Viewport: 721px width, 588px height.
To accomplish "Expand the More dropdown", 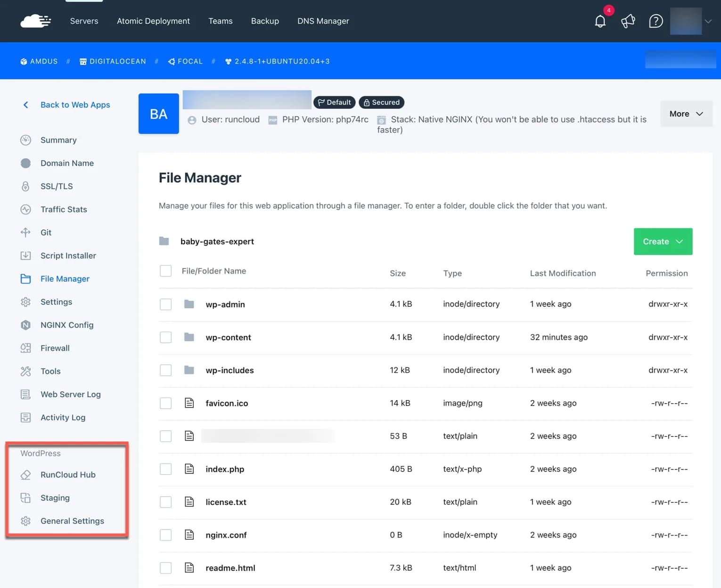I will pyautogui.click(x=686, y=114).
